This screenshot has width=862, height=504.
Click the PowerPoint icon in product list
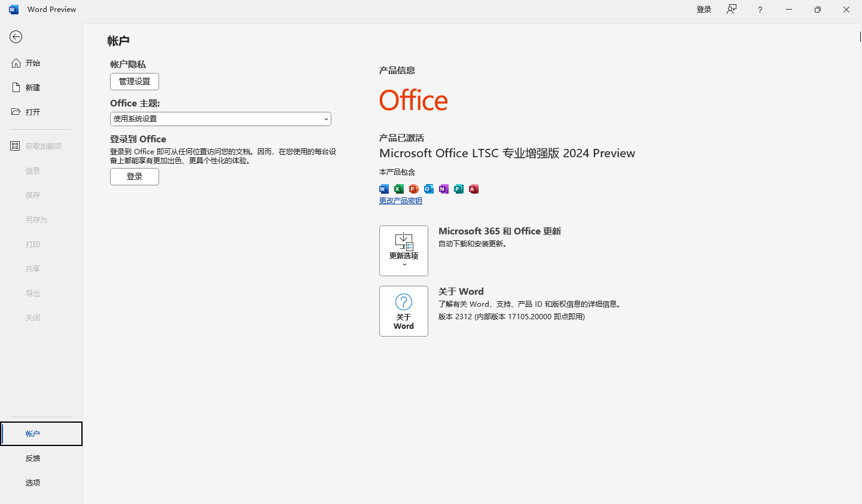point(414,189)
